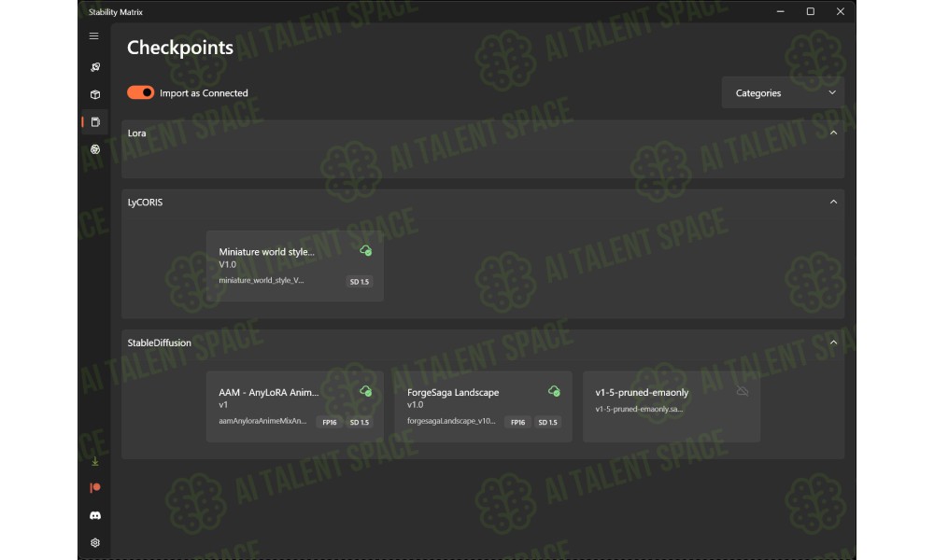Open the hamburger navigation menu

pos(94,36)
